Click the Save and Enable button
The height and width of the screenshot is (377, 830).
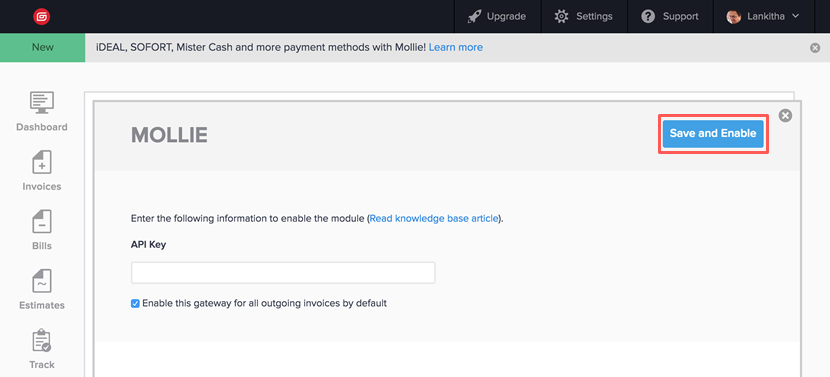[713, 133]
